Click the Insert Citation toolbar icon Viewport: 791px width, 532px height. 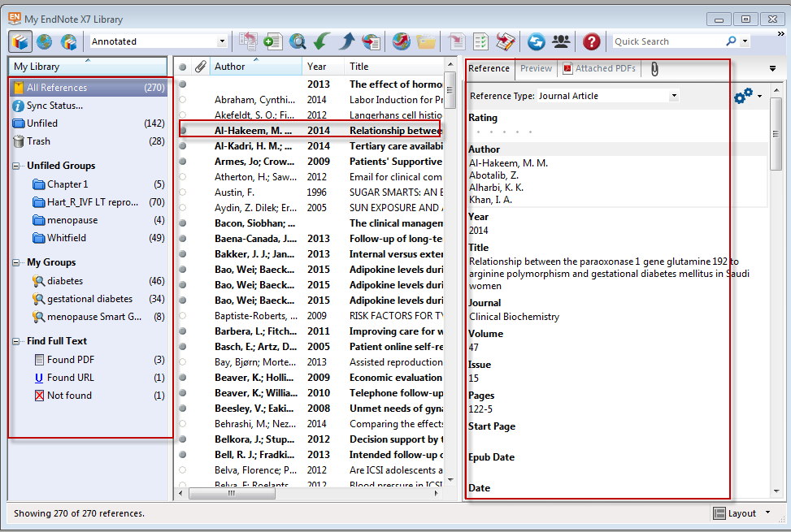[x=457, y=41]
